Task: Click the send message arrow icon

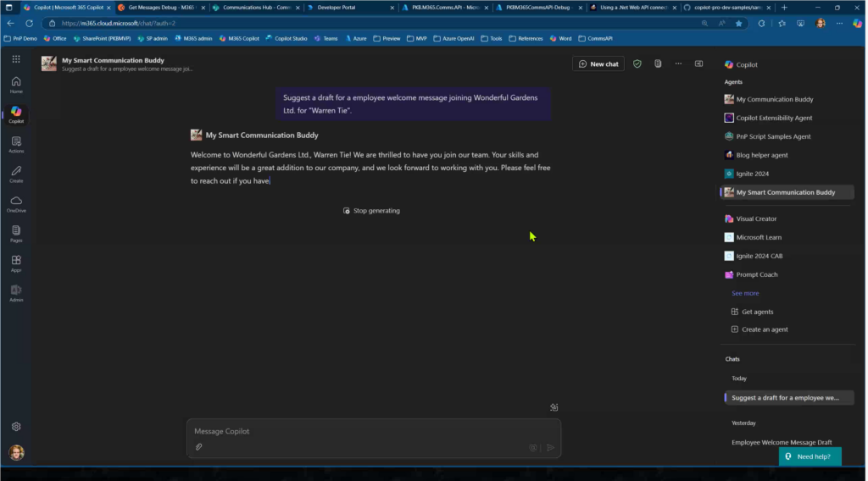Action: click(550, 448)
